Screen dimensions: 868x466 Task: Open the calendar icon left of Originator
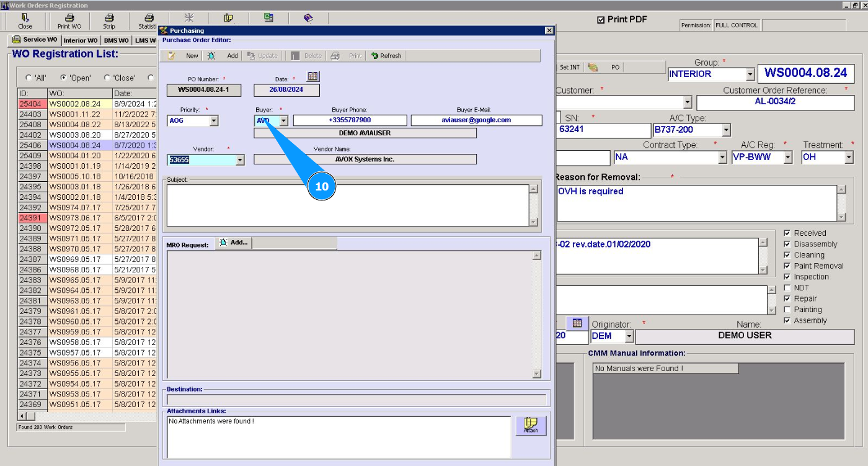tap(577, 323)
